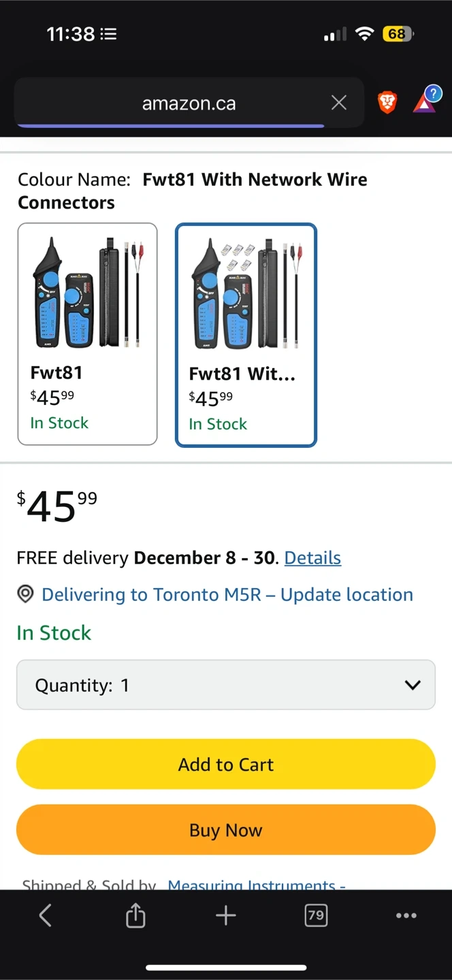Go back with the left arrow
The height and width of the screenshot is (980, 452).
[x=45, y=915]
